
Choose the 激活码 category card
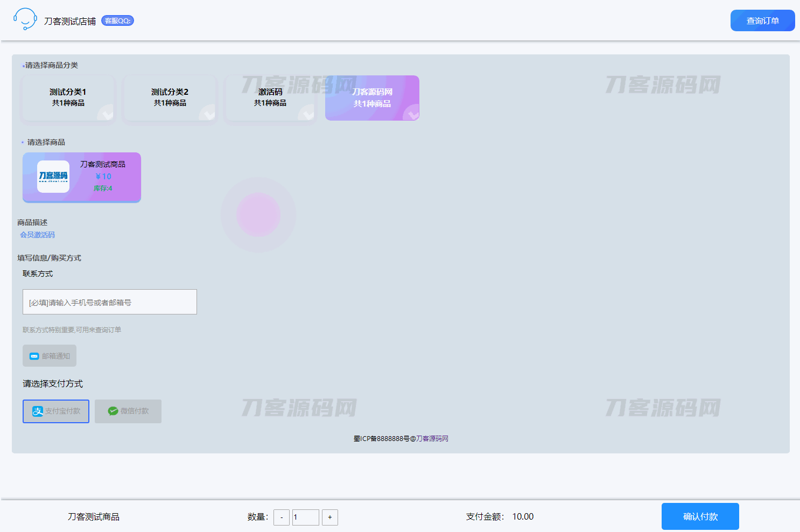click(x=270, y=97)
